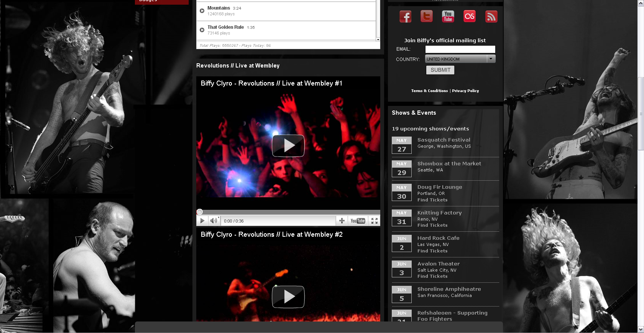Screen dimensions: 644x333
Task: Open the YouTube channel icon
Action: click(448, 16)
